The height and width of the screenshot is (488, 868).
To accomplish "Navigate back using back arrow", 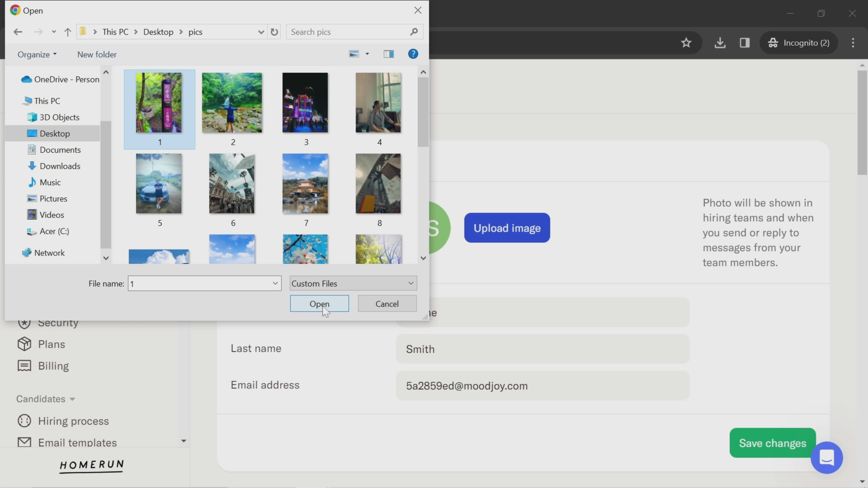I will [18, 32].
